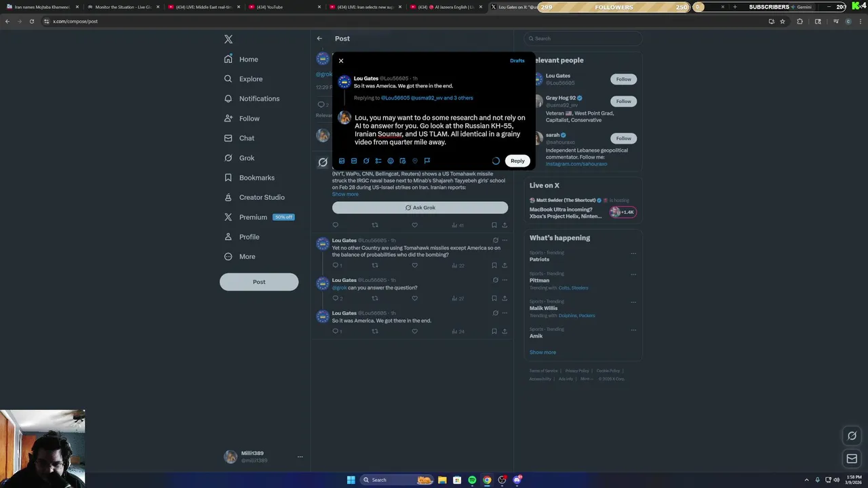Click the large Post button in sidebar

(259, 282)
